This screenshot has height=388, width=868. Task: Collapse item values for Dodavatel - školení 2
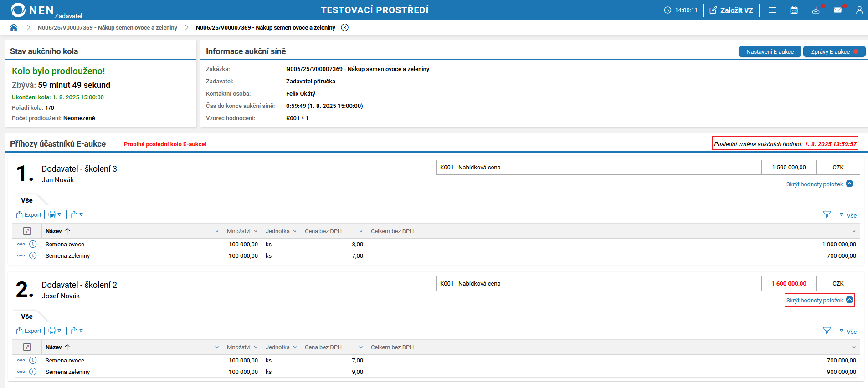(x=819, y=300)
